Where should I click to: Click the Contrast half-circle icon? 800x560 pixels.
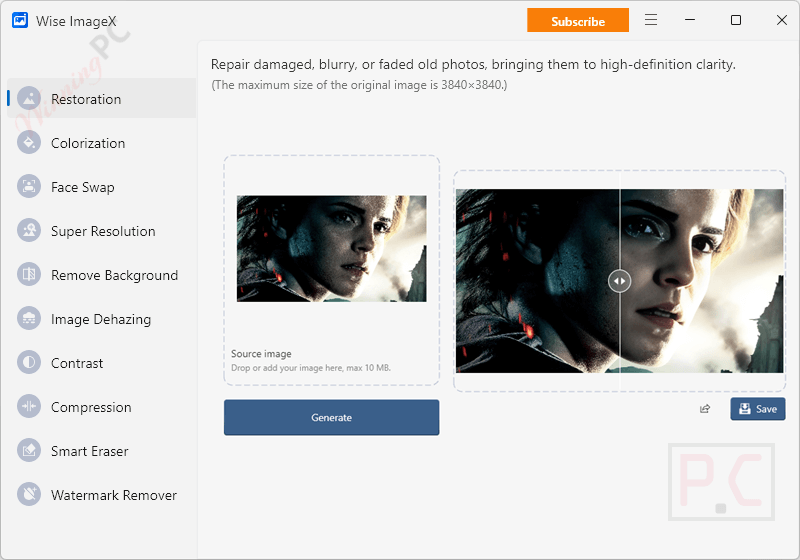coord(29,363)
